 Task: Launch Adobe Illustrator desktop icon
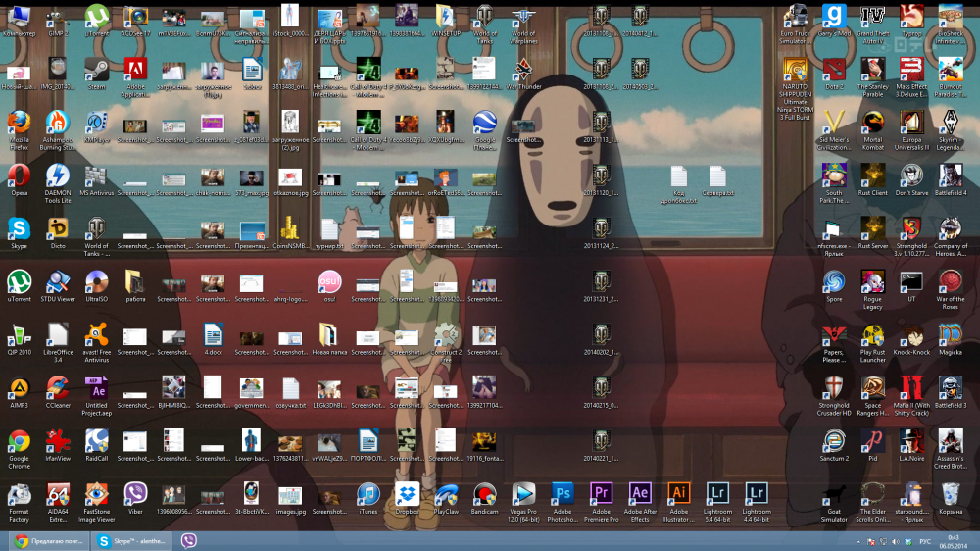pos(678,503)
